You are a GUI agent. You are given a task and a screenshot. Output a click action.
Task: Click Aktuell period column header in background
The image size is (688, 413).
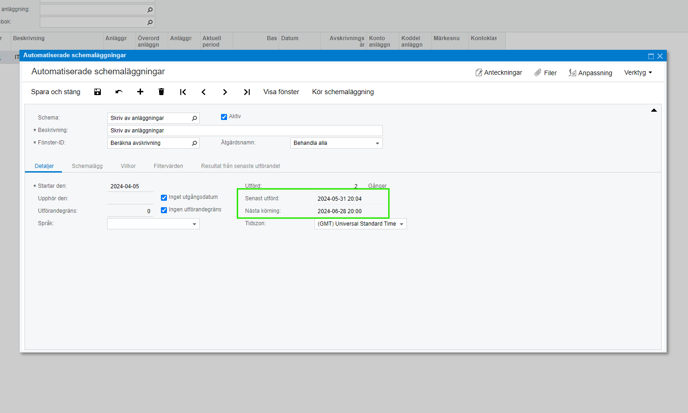[211, 41]
